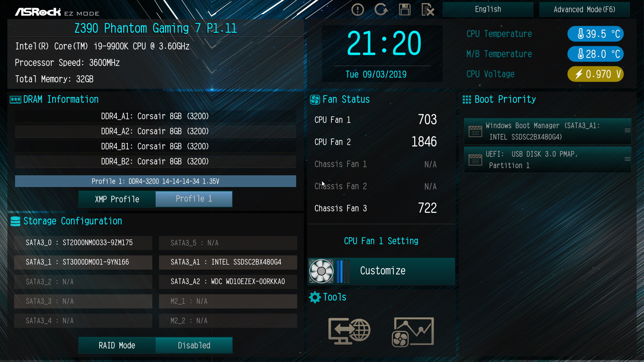Toggle XMP Profile 1 setting
The image size is (644, 362).
pyautogui.click(x=194, y=199)
